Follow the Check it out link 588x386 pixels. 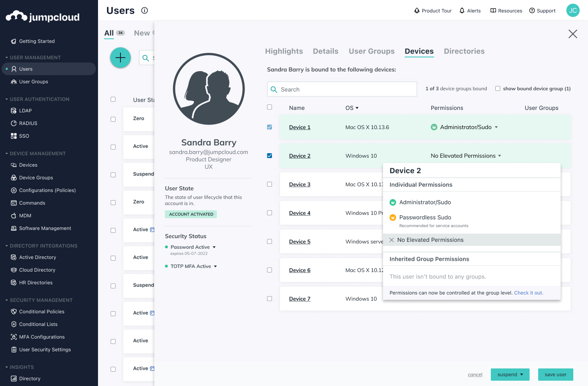(528, 292)
